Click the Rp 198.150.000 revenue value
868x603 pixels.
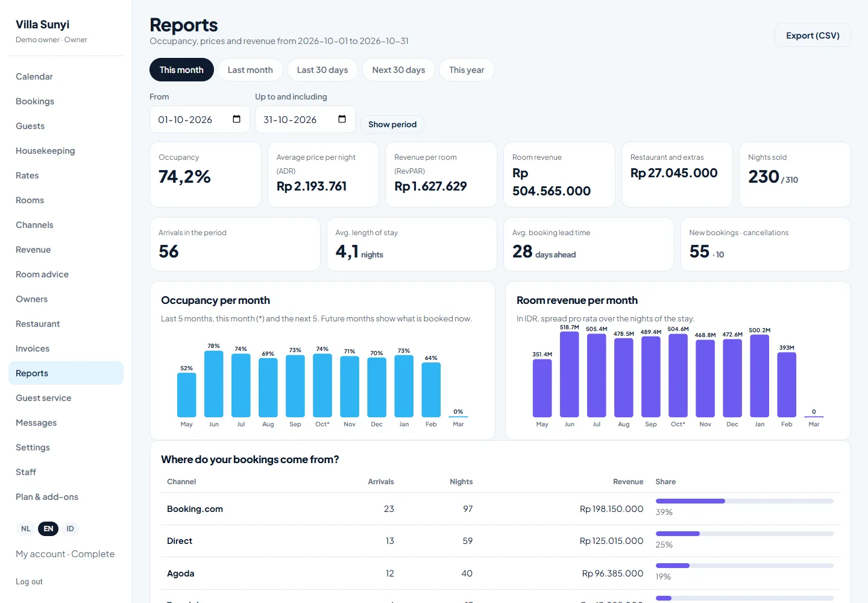point(611,509)
